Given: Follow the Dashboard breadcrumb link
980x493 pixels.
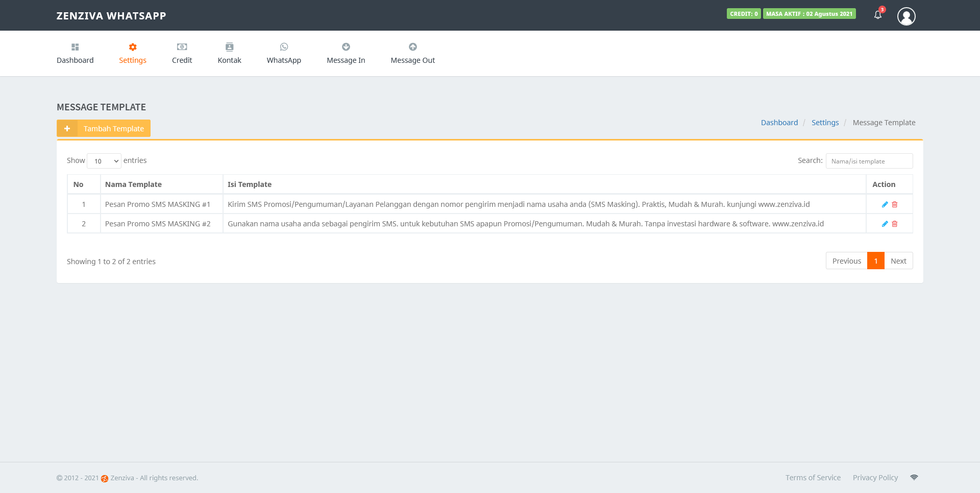Looking at the screenshot, I should 779,123.
